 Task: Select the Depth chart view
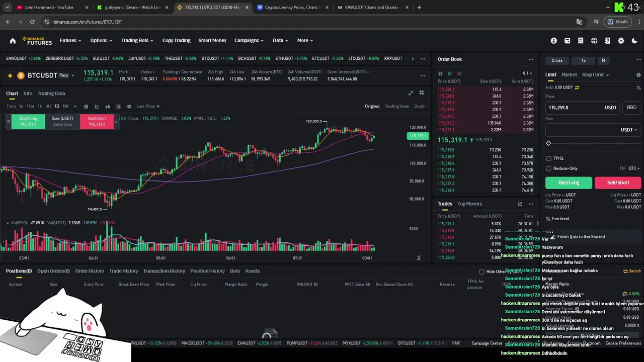tap(420, 106)
